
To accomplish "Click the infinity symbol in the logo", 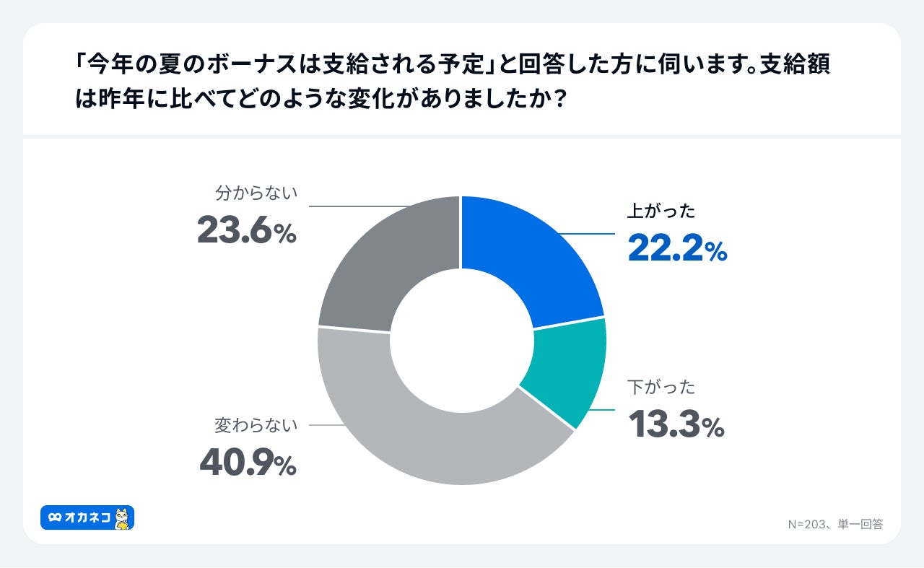I will coord(55,518).
